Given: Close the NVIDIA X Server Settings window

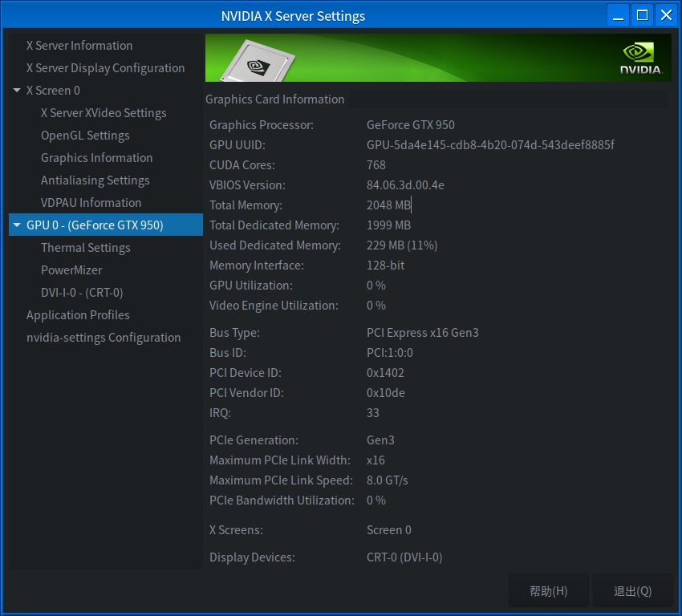Looking at the screenshot, I should pyautogui.click(x=666, y=15).
